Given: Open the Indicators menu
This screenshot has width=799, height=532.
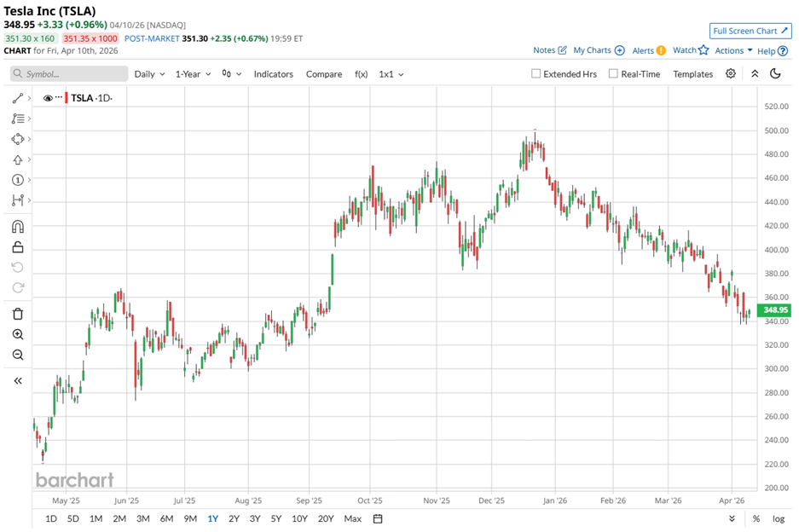Looking at the screenshot, I should click(x=273, y=74).
